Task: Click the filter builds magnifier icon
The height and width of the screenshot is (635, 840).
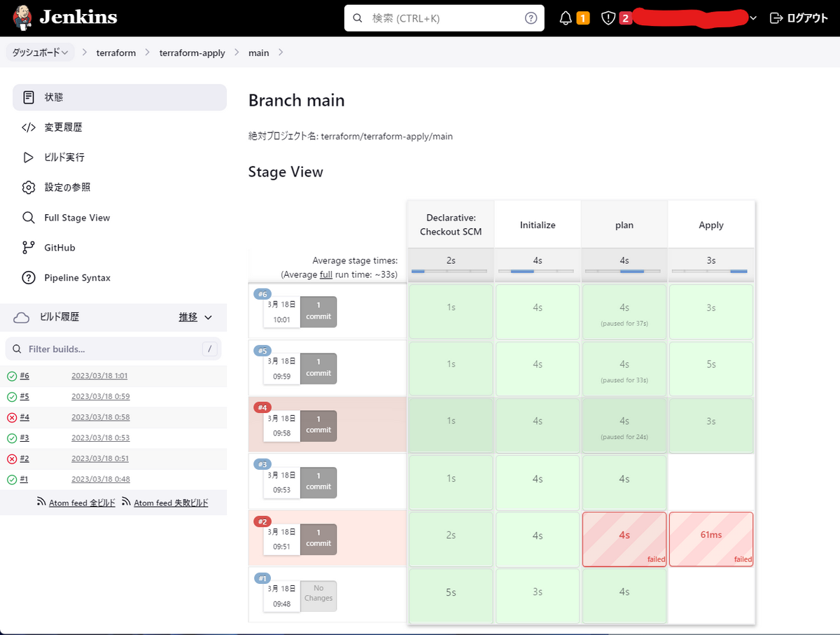Action: (17, 349)
